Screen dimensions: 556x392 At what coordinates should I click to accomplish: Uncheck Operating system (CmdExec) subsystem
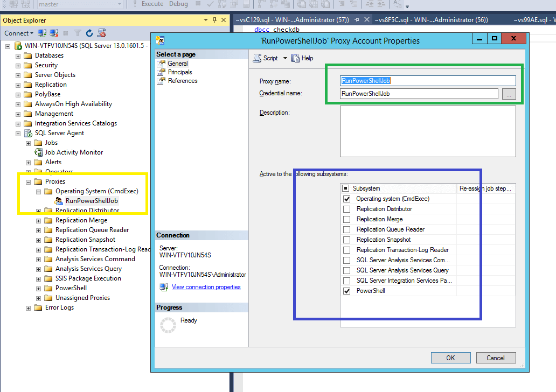(x=347, y=199)
